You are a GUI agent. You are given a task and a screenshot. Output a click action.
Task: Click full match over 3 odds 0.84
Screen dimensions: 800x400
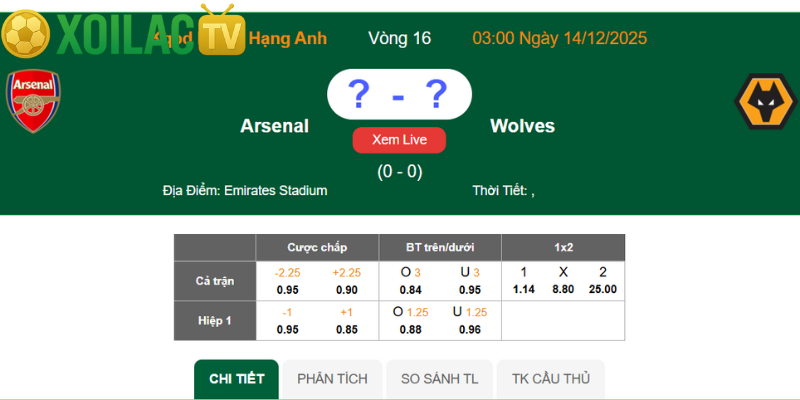pyautogui.click(x=410, y=289)
